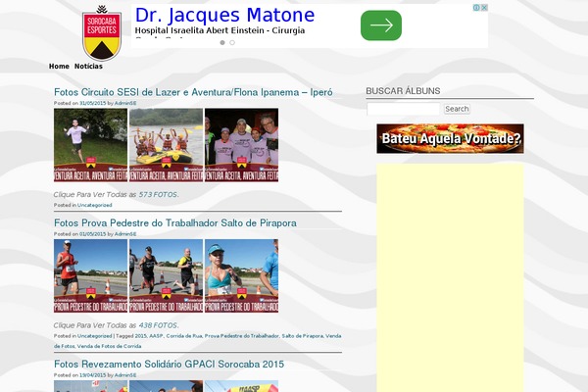Open the Salto de Pirapora tag
Screen dimensions: 588x392
[x=302, y=336]
